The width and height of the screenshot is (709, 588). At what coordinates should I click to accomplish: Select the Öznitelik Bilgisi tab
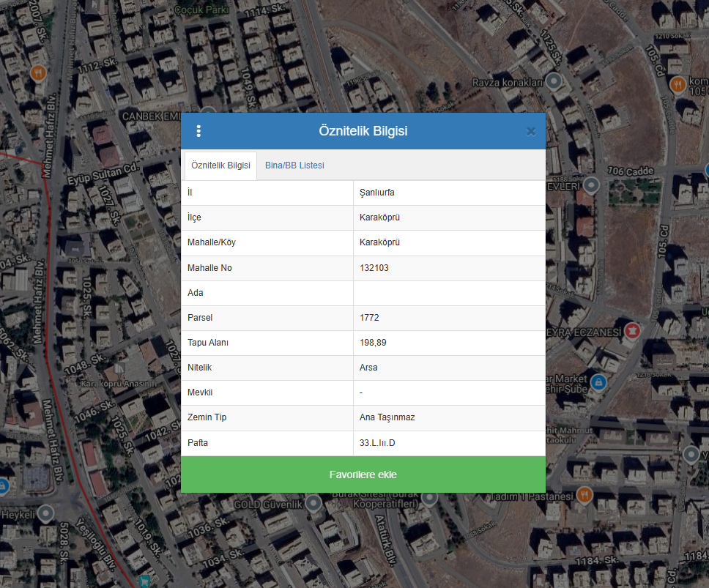[x=220, y=165]
